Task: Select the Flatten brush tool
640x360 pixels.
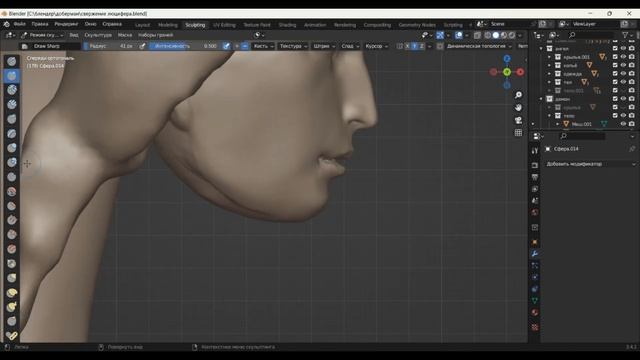Action: (x=12, y=206)
